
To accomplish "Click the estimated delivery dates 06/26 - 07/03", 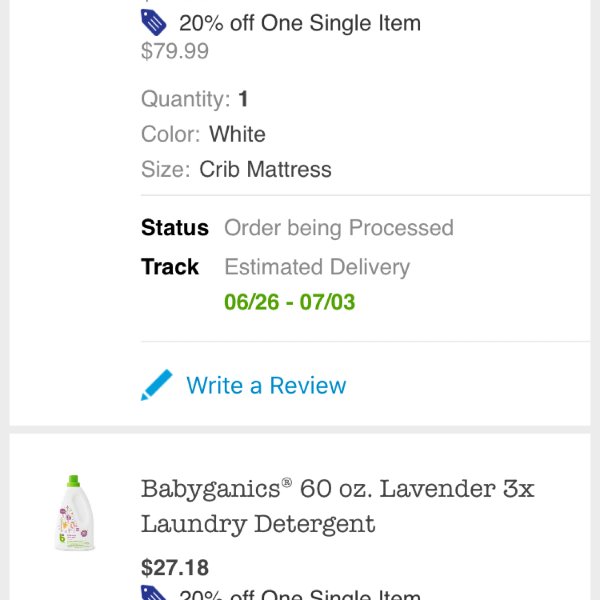I will pos(290,302).
